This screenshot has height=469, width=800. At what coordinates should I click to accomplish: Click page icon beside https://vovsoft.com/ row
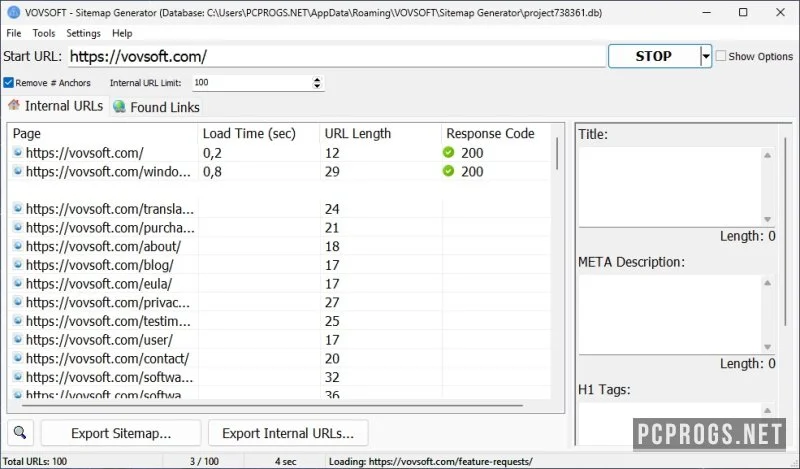pyautogui.click(x=18, y=153)
